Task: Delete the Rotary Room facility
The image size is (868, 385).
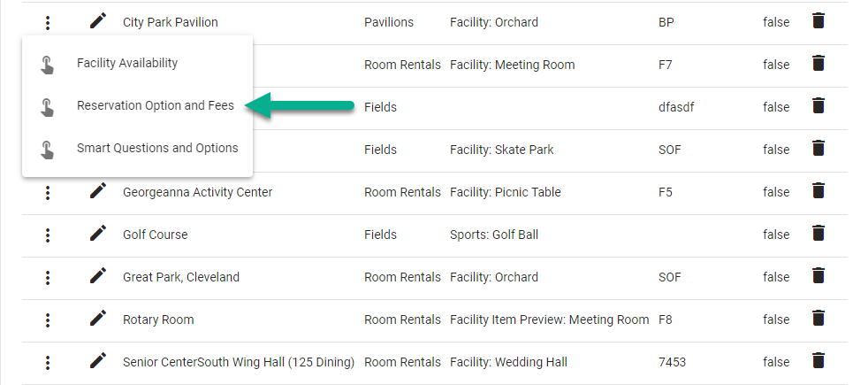Action: [819, 319]
